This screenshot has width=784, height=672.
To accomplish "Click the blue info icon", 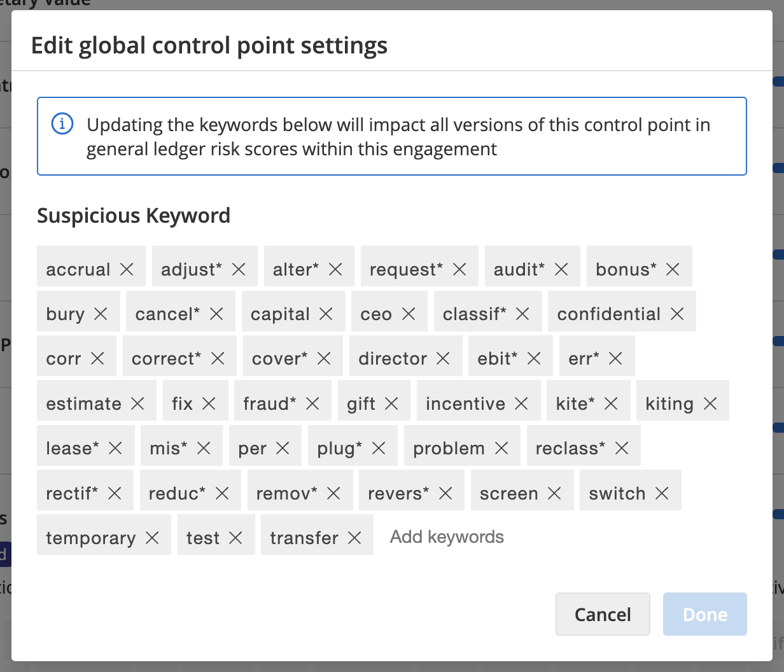I will pos(62,124).
